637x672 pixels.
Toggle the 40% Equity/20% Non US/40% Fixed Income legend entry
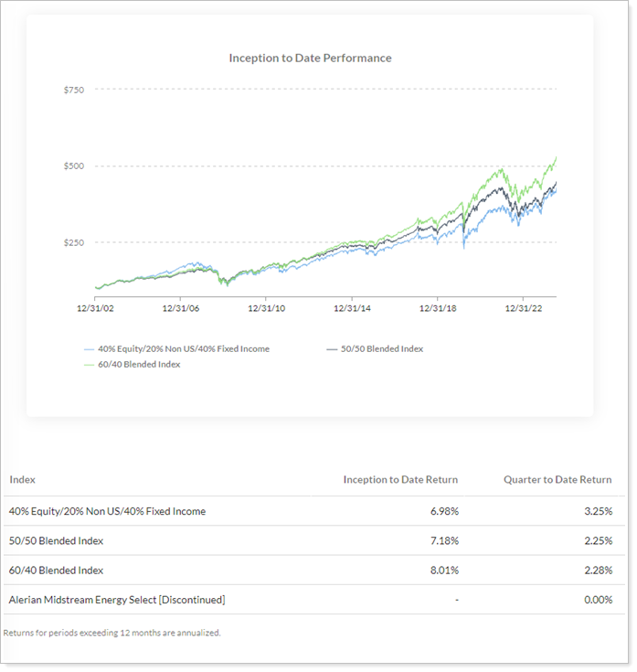point(183,348)
